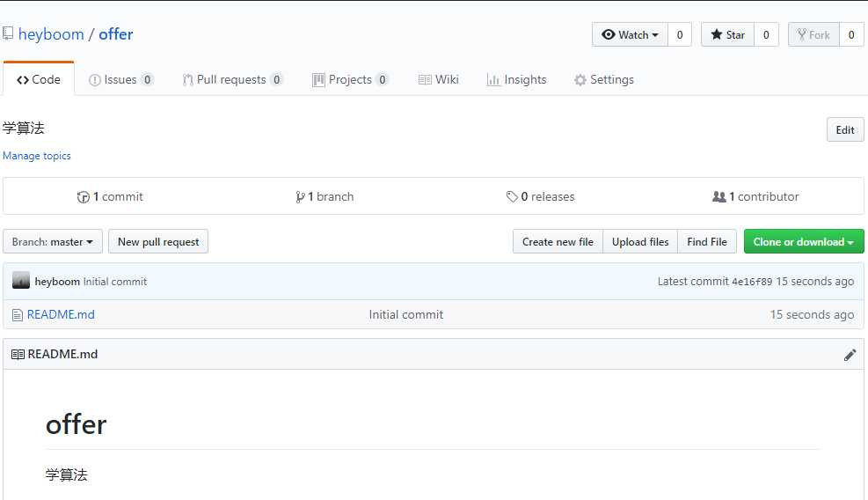Click the tag icon beside 0 releases
The width and height of the screenshot is (868, 500).
click(x=512, y=196)
